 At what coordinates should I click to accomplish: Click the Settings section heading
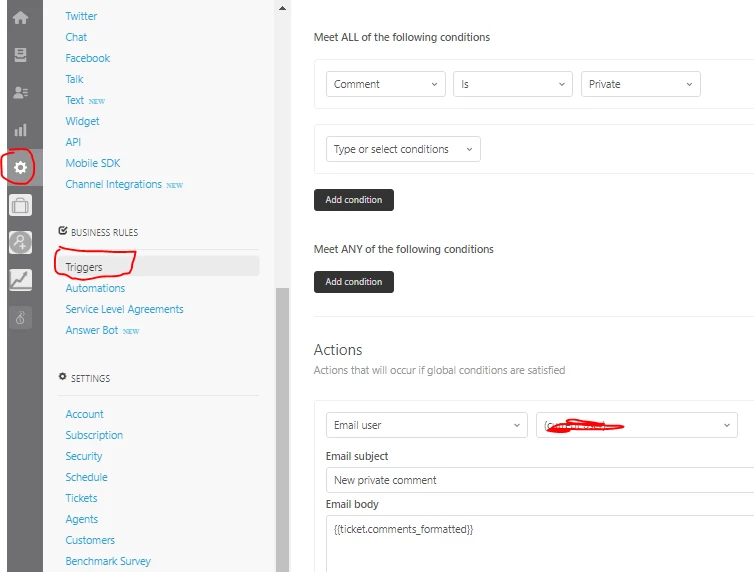tap(90, 378)
